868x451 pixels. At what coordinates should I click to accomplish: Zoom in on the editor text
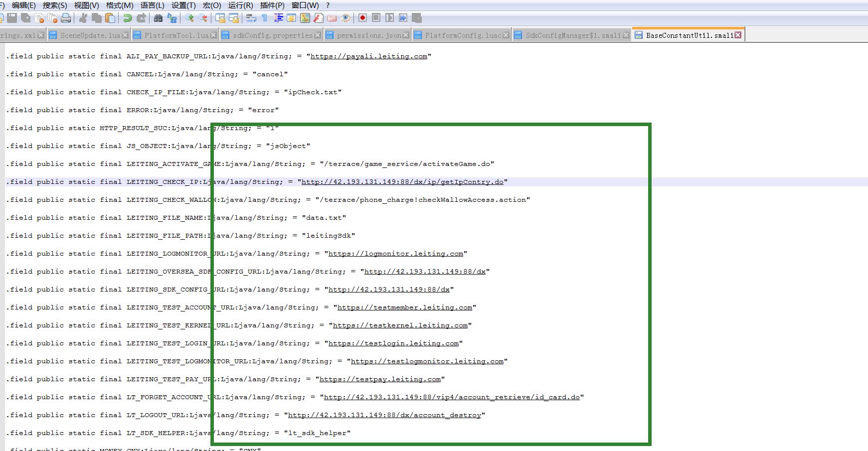tap(189, 18)
